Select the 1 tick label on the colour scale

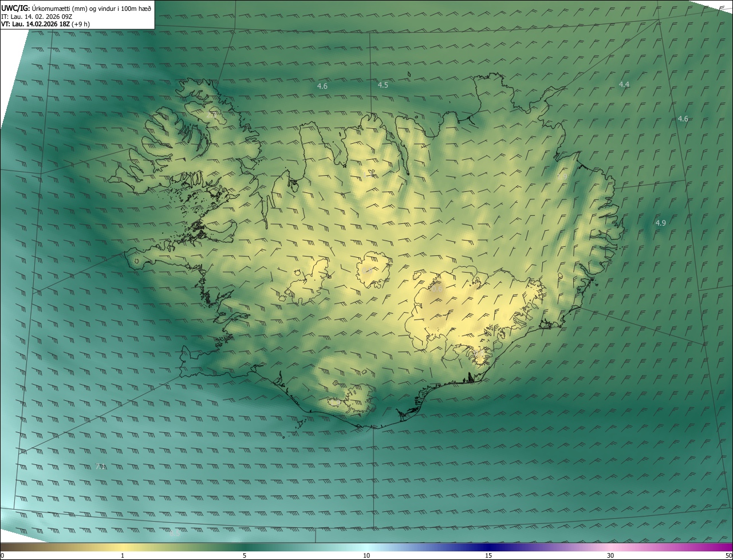click(x=123, y=555)
